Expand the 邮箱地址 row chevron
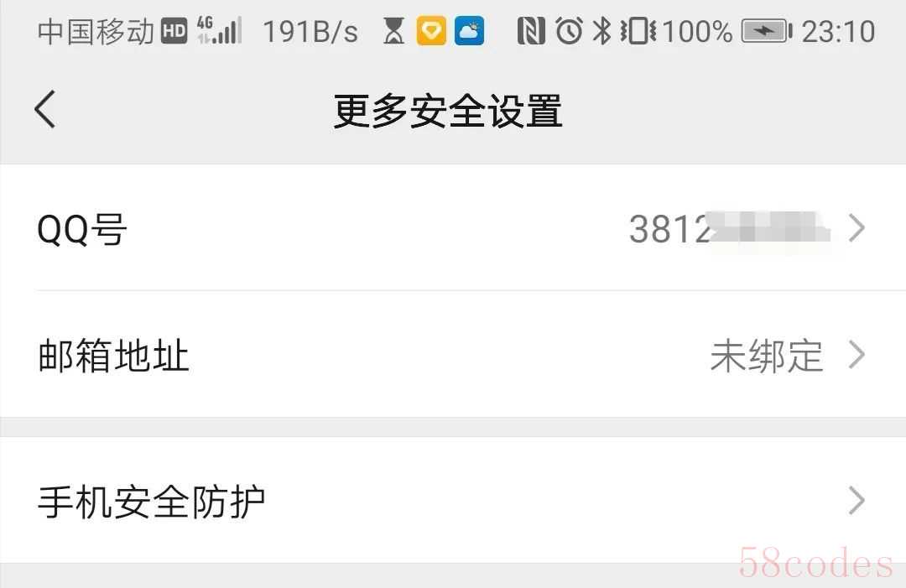The height and width of the screenshot is (588, 906). 857,355
